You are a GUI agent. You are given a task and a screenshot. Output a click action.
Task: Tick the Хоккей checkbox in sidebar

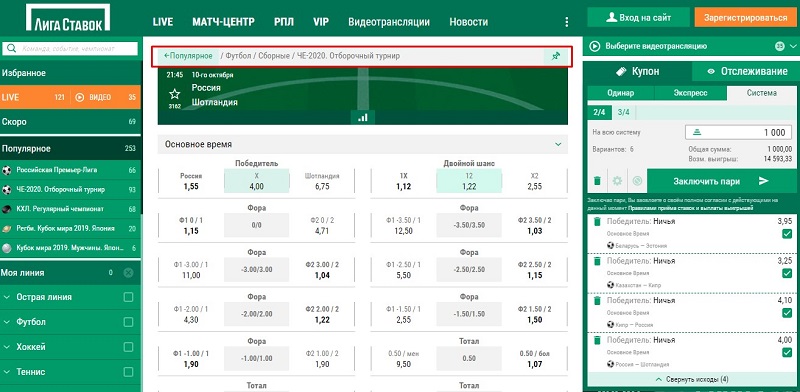pos(128,347)
